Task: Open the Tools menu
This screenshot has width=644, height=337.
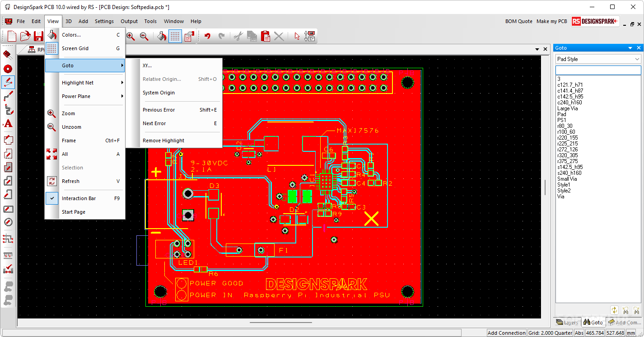Action: coord(150,21)
